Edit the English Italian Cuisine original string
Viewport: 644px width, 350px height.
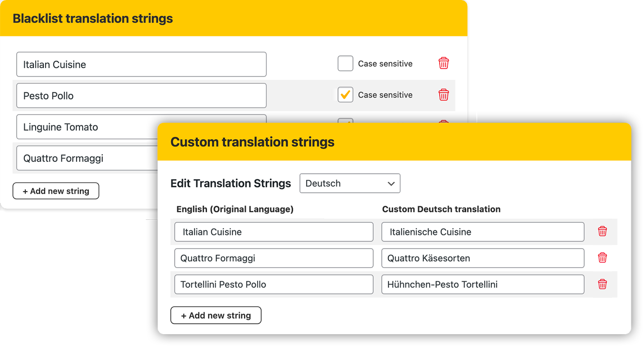(x=274, y=232)
